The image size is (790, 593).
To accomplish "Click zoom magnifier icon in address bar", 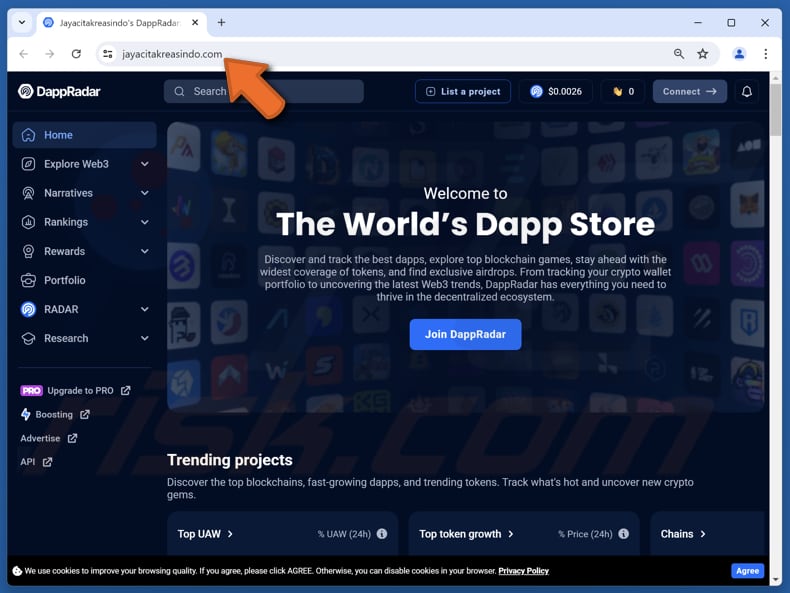I will click(x=679, y=54).
